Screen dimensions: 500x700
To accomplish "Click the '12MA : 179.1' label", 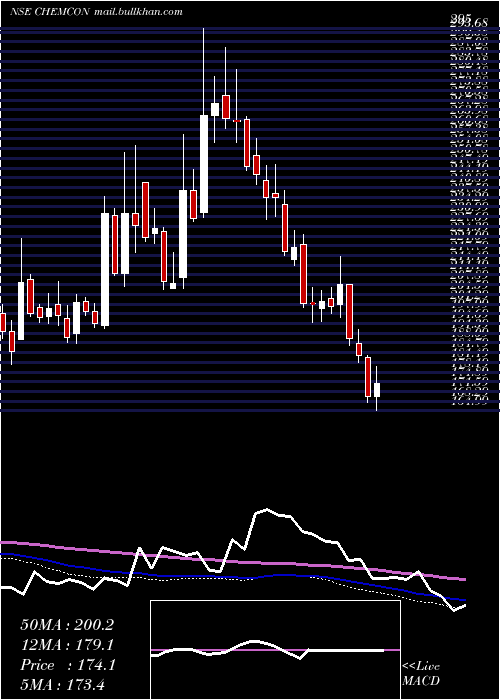I will point(67,645).
